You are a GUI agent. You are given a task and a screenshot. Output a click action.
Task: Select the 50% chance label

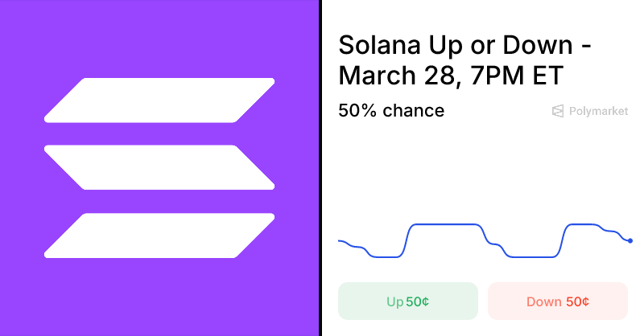[391, 110]
